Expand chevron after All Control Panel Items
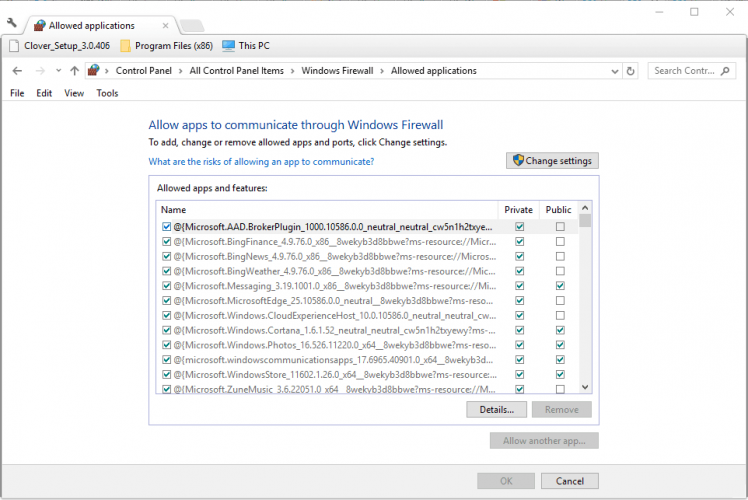Image resolution: width=748 pixels, height=500 pixels. (292, 71)
